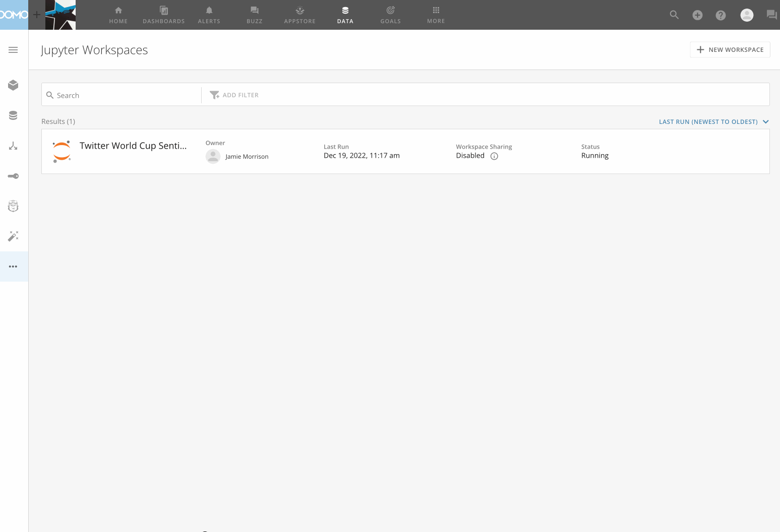This screenshot has width=780, height=532.
Task: Click the plus add circle icon in header
Action: coord(697,15)
